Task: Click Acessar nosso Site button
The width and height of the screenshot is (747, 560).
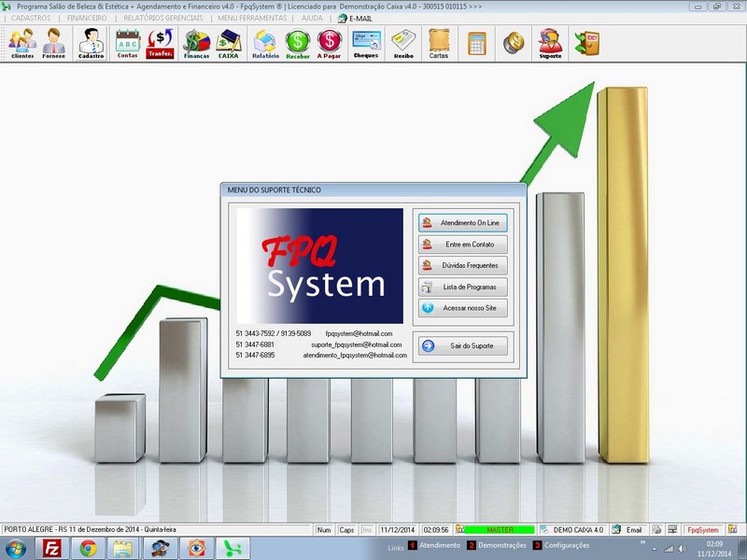Action: coord(463,307)
